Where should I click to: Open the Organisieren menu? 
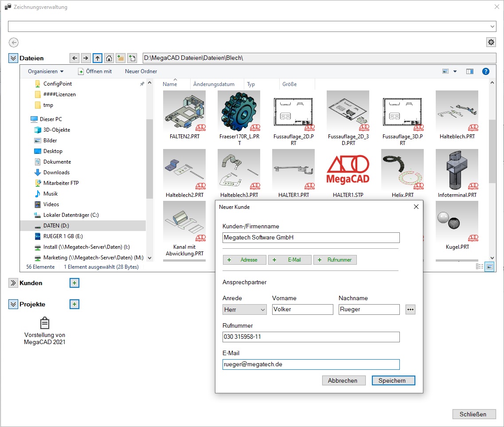tap(46, 71)
